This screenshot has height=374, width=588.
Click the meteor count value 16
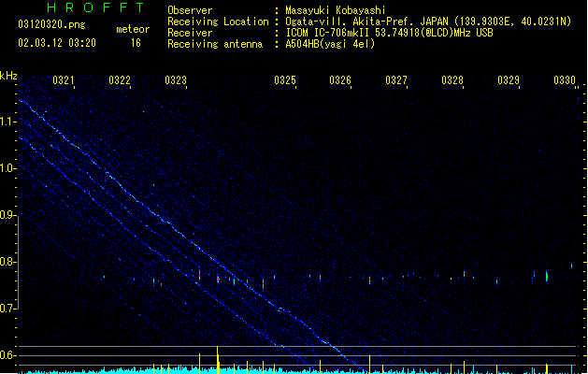(136, 43)
